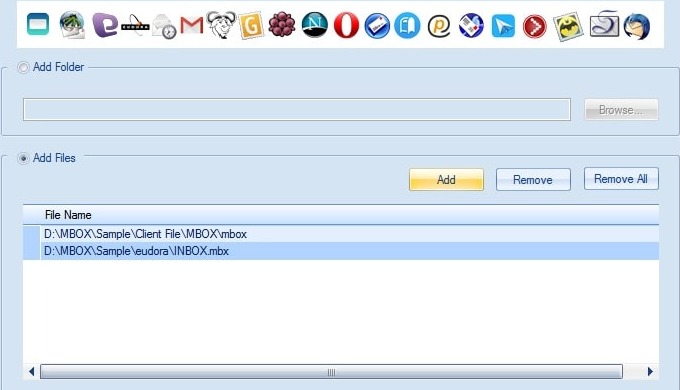
Task: Enable the Add Folder radio option
Action: pos(23,67)
